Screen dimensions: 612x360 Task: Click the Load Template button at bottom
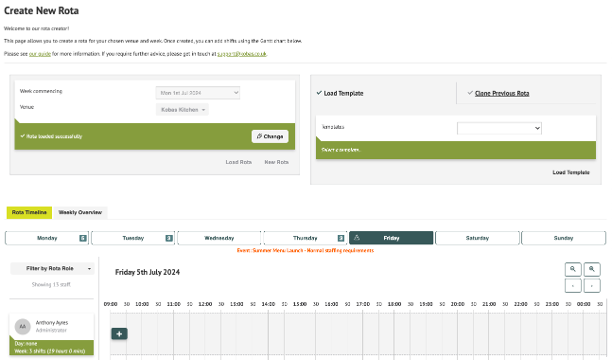click(571, 172)
